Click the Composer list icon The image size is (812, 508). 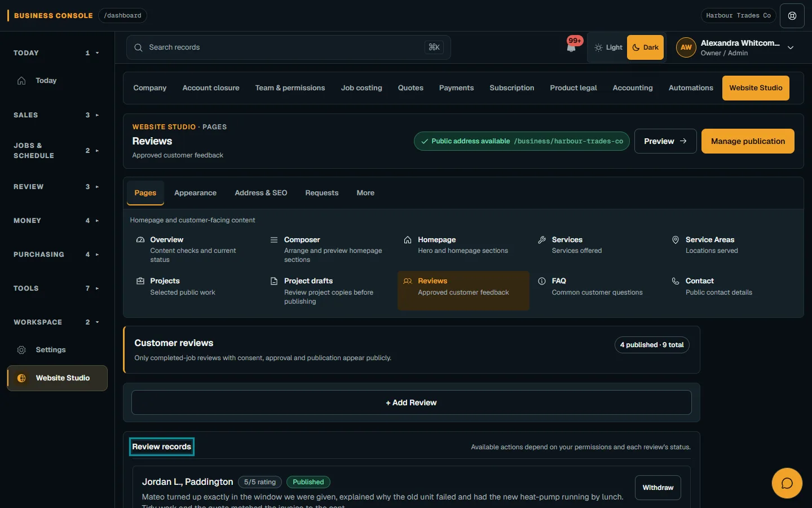274,240
